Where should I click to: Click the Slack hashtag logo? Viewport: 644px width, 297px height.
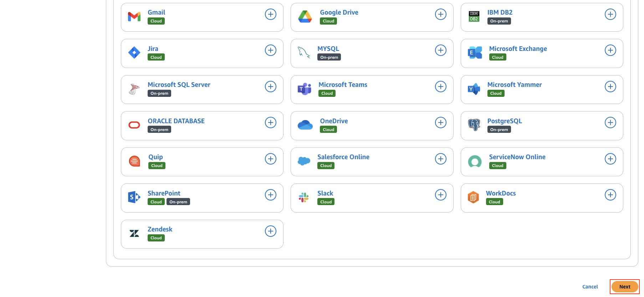point(304,197)
